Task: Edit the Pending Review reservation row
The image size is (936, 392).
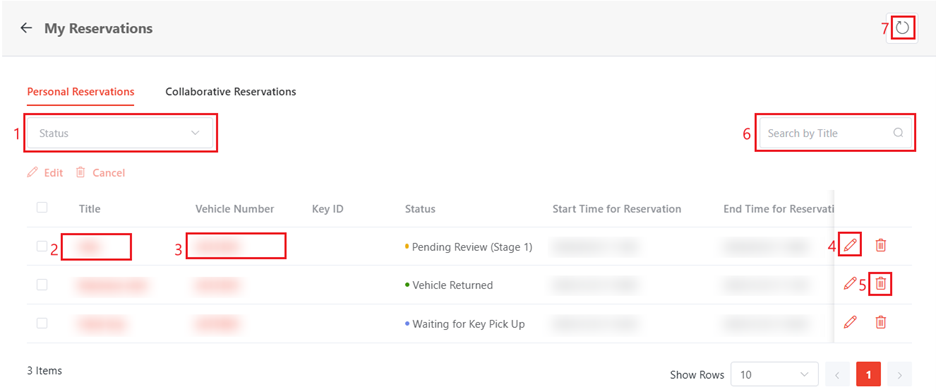Action: click(x=851, y=245)
